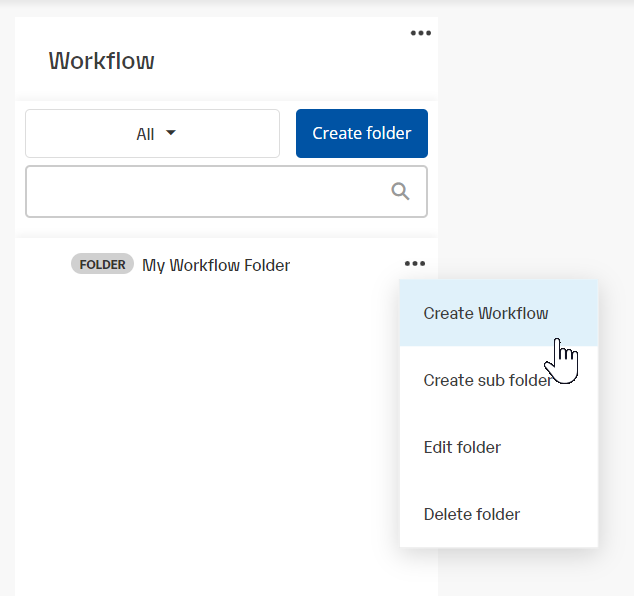Click the Workflow panel heading

(x=102, y=61)
